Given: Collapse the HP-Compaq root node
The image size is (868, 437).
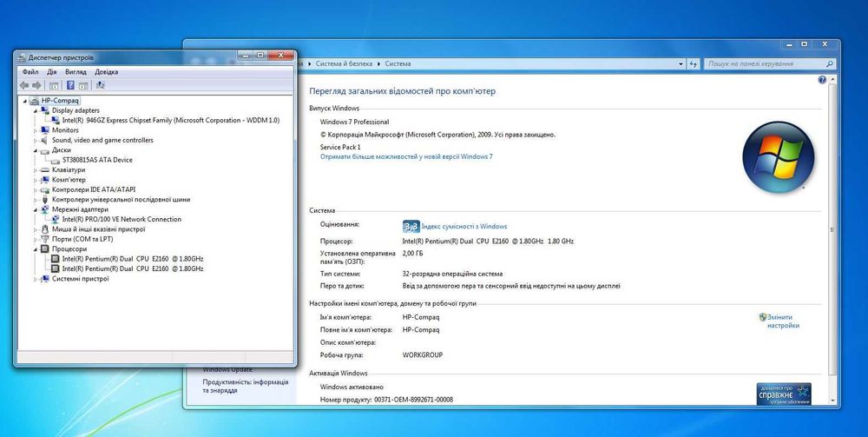Looking at the screenshot, I should coord(25,101).
